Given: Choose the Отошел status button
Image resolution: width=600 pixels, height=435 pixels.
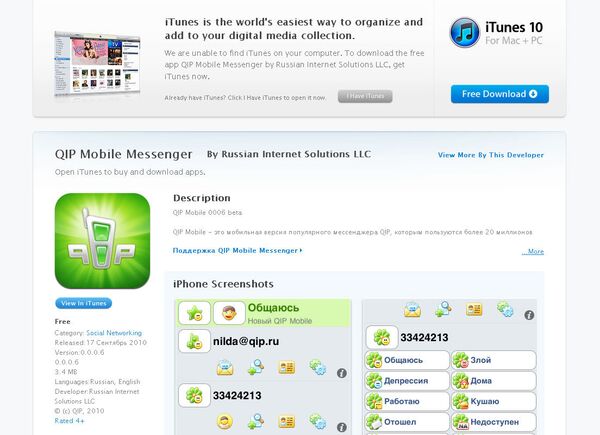Looking at the screenshot, I should [x=407, y=422].
